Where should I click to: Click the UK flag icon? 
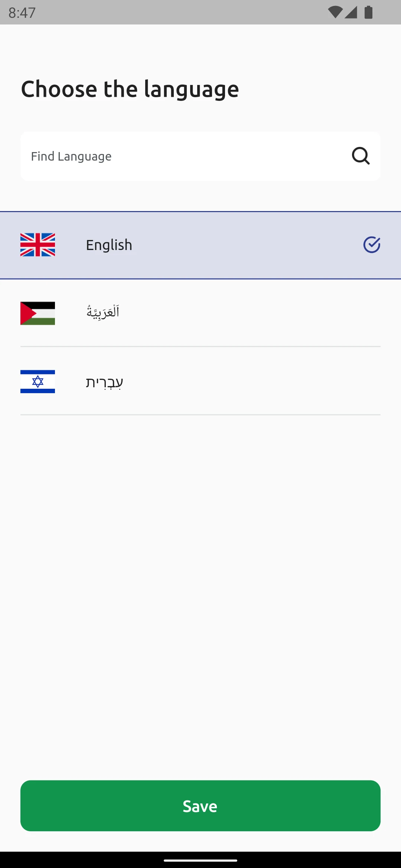[38, 245]
